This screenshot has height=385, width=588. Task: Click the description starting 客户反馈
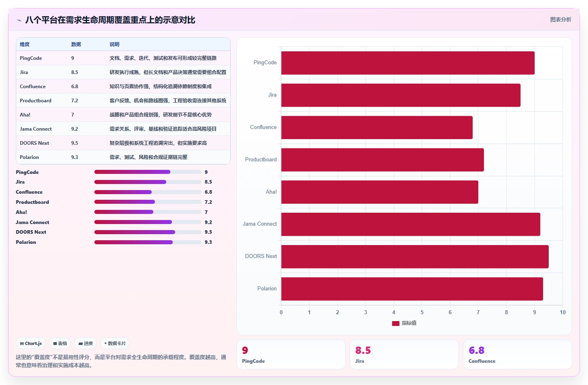pyautogui.click(x=168, y=101)
